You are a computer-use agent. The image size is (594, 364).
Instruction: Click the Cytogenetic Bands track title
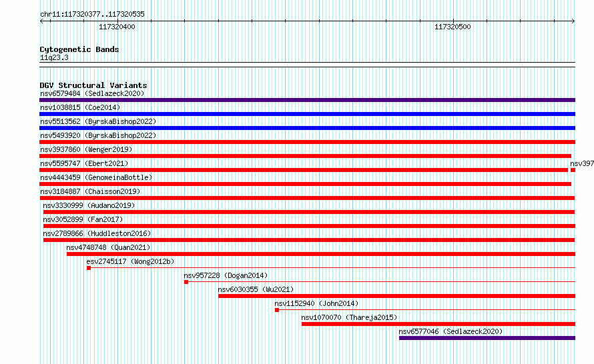[x=79, y=49]
